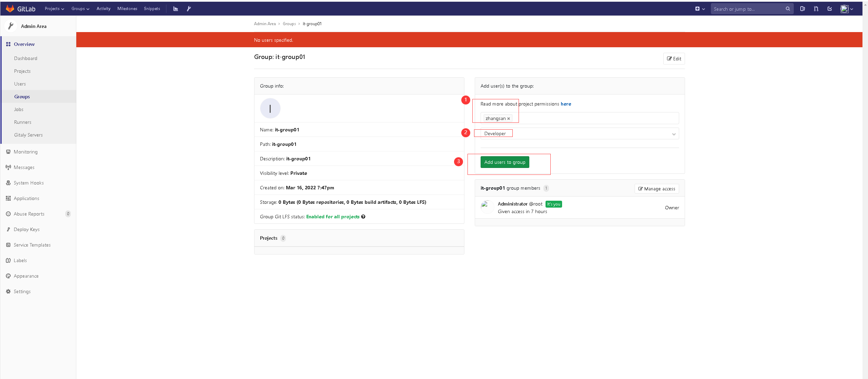Click the Manage access button
The height and width of the screenshot is (379, 868).
(656, 189)
